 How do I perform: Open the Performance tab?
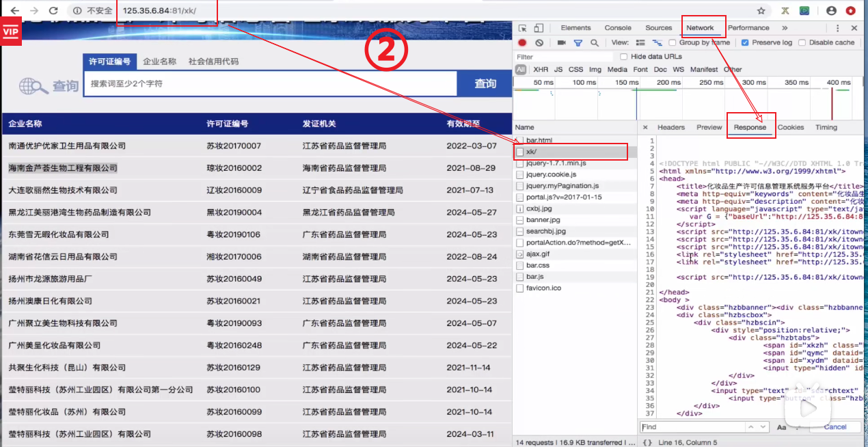point(748,28)
